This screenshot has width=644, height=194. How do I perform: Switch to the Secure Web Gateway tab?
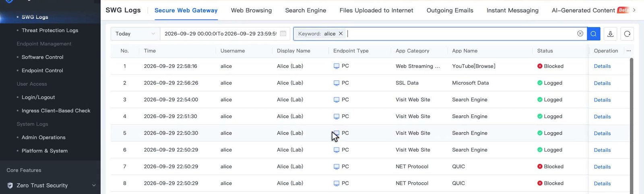click(x=186, y=10)
